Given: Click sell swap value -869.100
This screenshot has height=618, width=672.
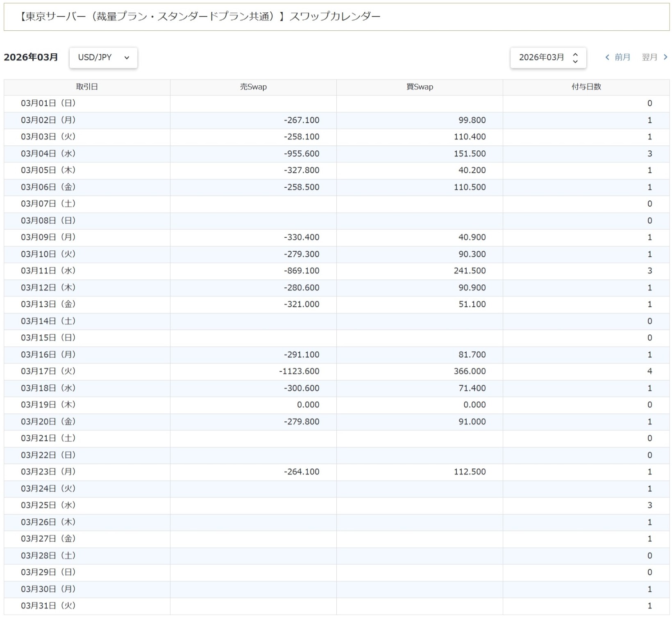Looking at the screenshot, I should 302,271.
